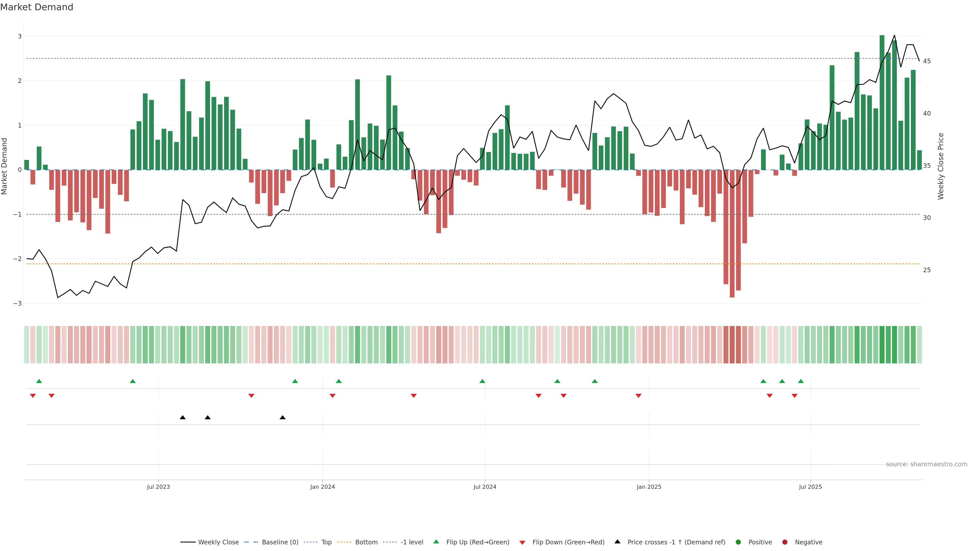Click the Jan 2024 x-axis label
980x551 pixels.
(x=322, y=487)
